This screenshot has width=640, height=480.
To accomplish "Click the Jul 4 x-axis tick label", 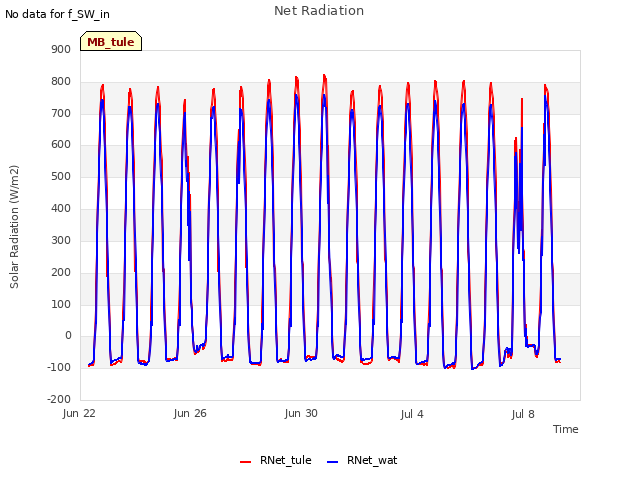I will click(x=412, y=414).
